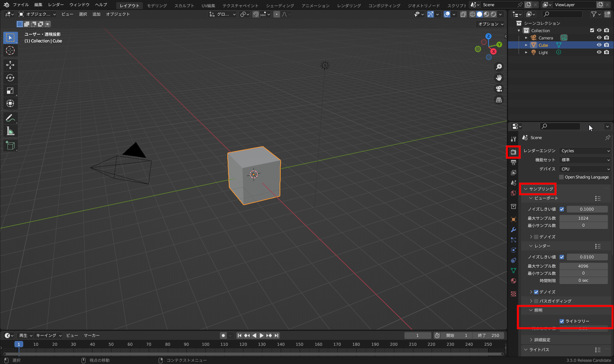
Task: Enable the Open Shading Language checkbox
Action: coord(561,177)
